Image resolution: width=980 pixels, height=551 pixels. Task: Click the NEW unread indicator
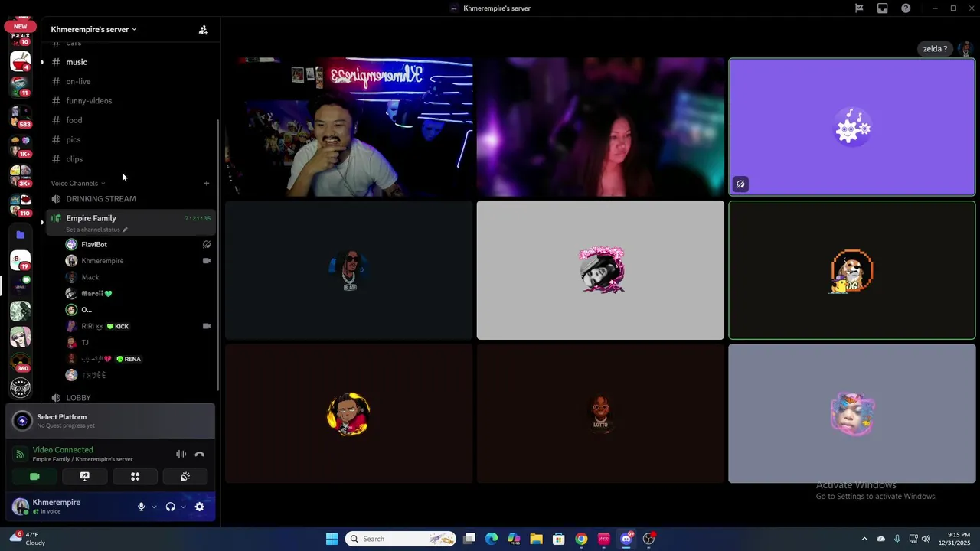click(x=20, y=26)
